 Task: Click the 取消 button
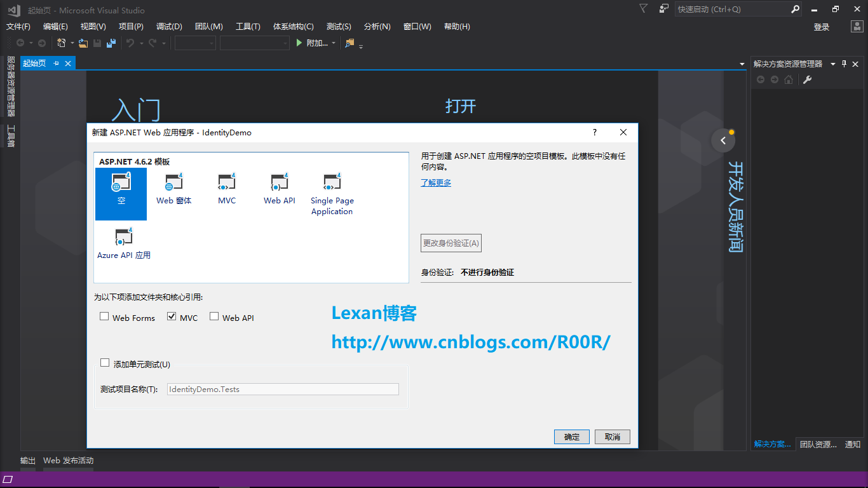pyautogui.click(x=613, y=437)
